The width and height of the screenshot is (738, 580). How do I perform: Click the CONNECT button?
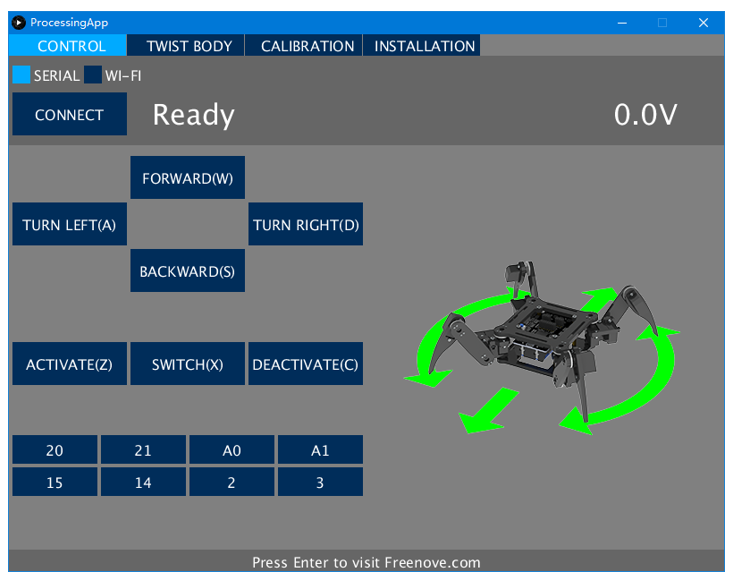70,114
